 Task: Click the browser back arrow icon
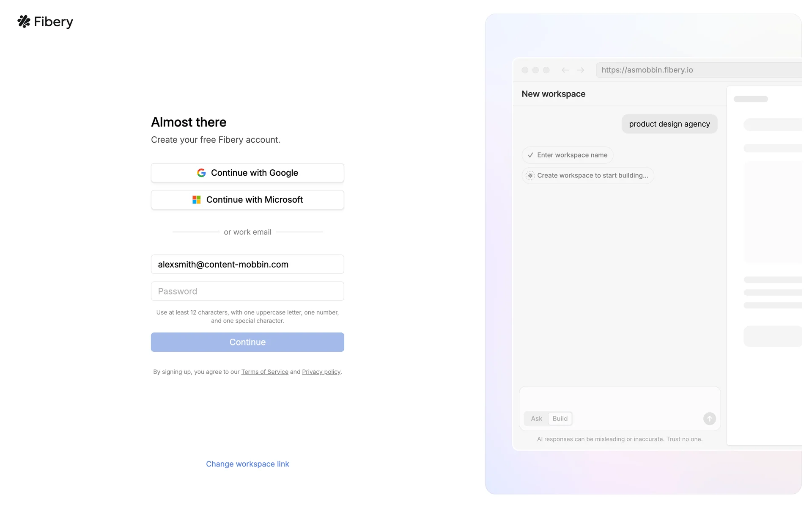pyautogui.click(x=565, y=70)
